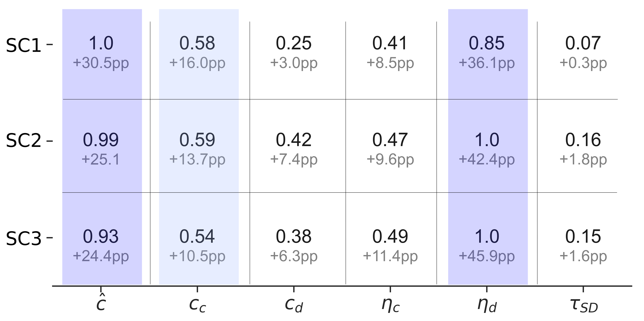Select the SC1 c_d value 0.25
Screen dimensions: 644x321
point(294,43)
